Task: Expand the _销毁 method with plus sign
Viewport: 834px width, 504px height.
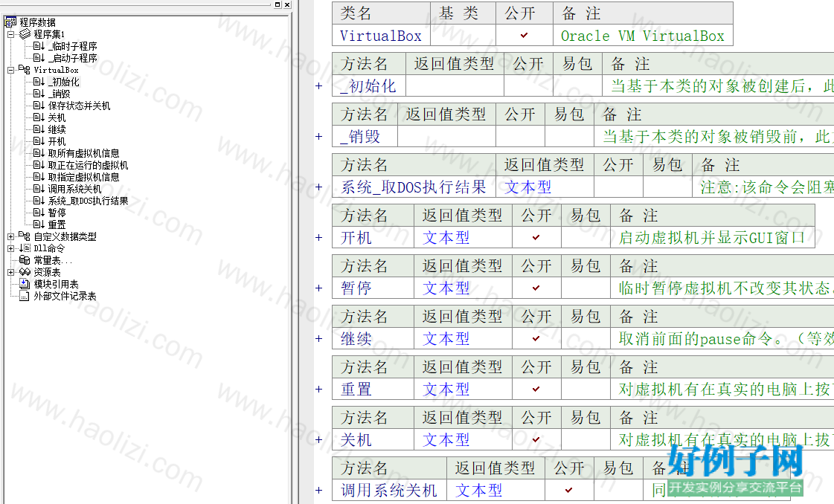Action: click(x=319, y=137)
